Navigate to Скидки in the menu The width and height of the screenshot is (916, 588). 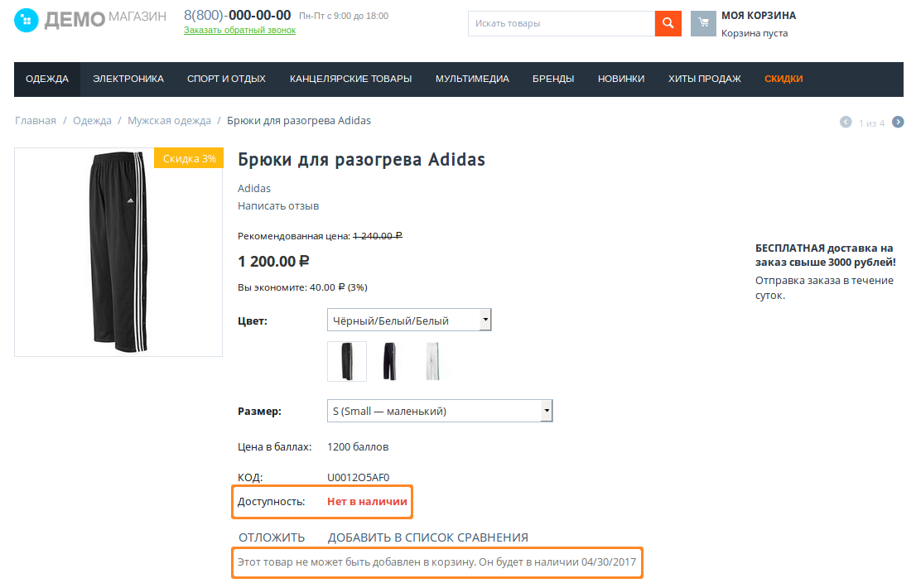783,79
